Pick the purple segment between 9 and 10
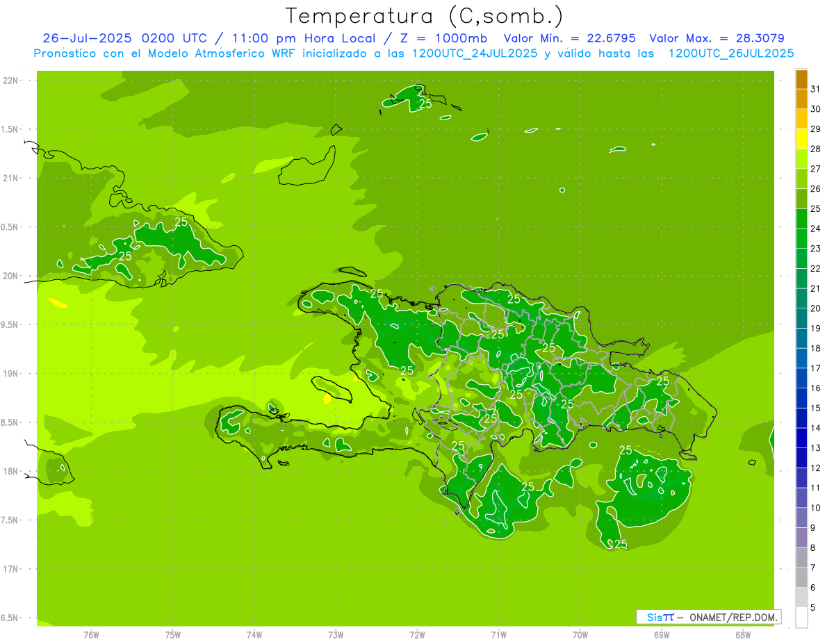 801,518
